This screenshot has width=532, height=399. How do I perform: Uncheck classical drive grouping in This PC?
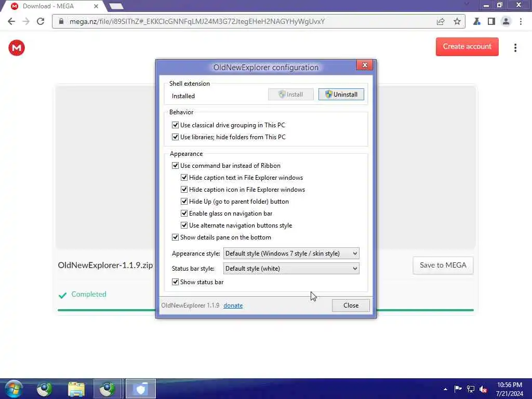tap(175, 125)
